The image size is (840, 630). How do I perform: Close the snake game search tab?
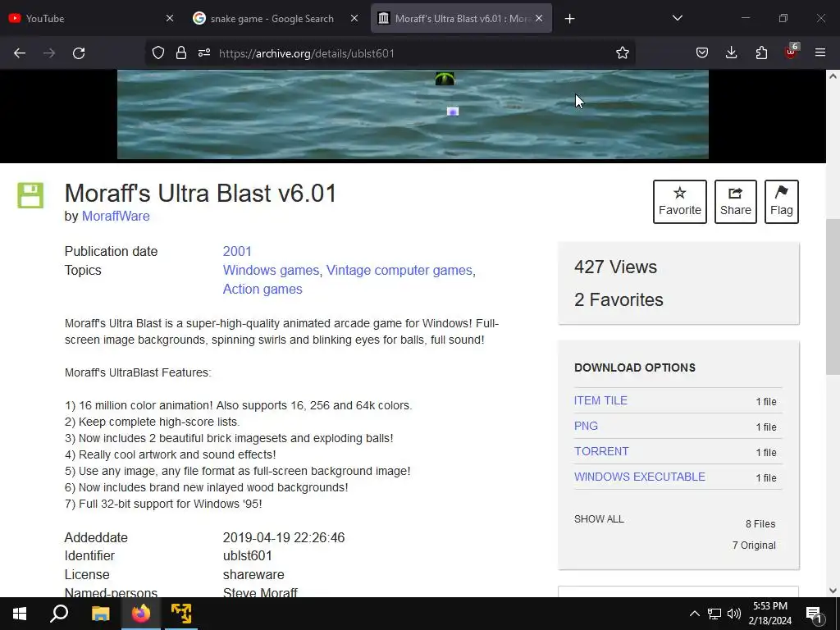pyautogui.click(x=354, y=19)
